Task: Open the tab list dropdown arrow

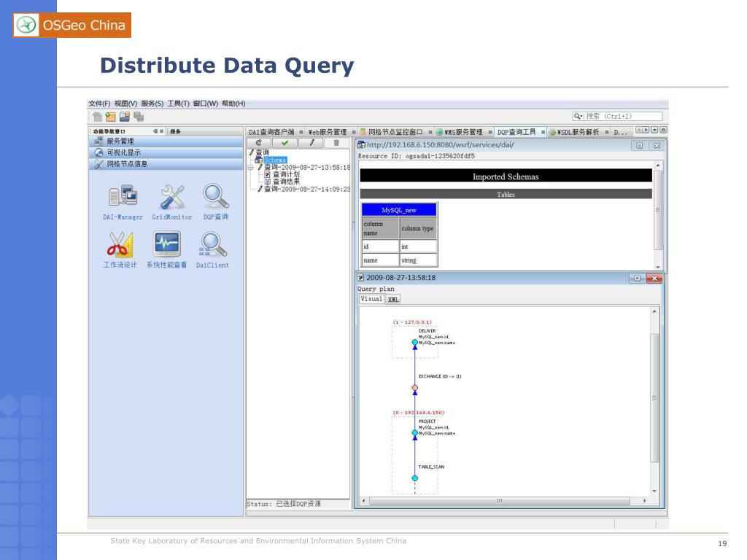Action: [654, 130]
